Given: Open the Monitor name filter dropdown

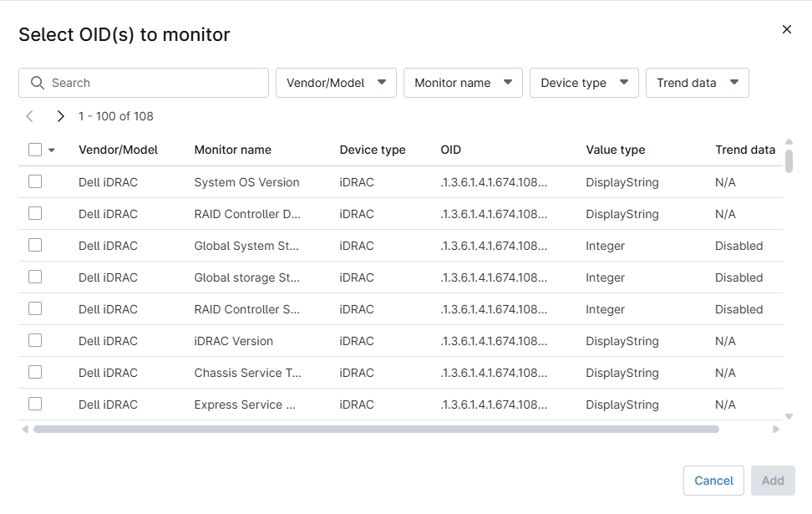Looking at the screenshot, I should (x=463, y=83).
